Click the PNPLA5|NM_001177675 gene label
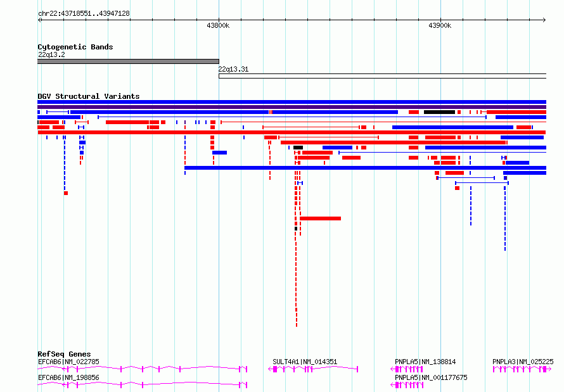This screenshot has height=392, width=564. (431, 377)
